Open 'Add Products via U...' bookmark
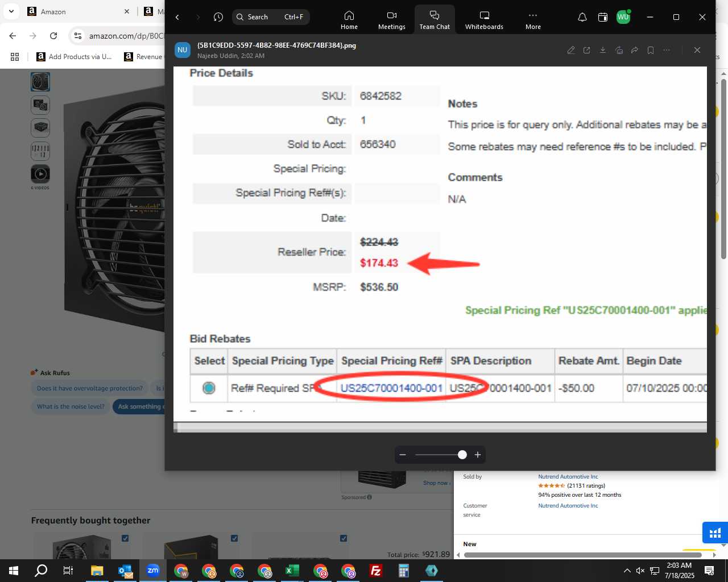The image size is (728, 582). (x=75, y=57)
